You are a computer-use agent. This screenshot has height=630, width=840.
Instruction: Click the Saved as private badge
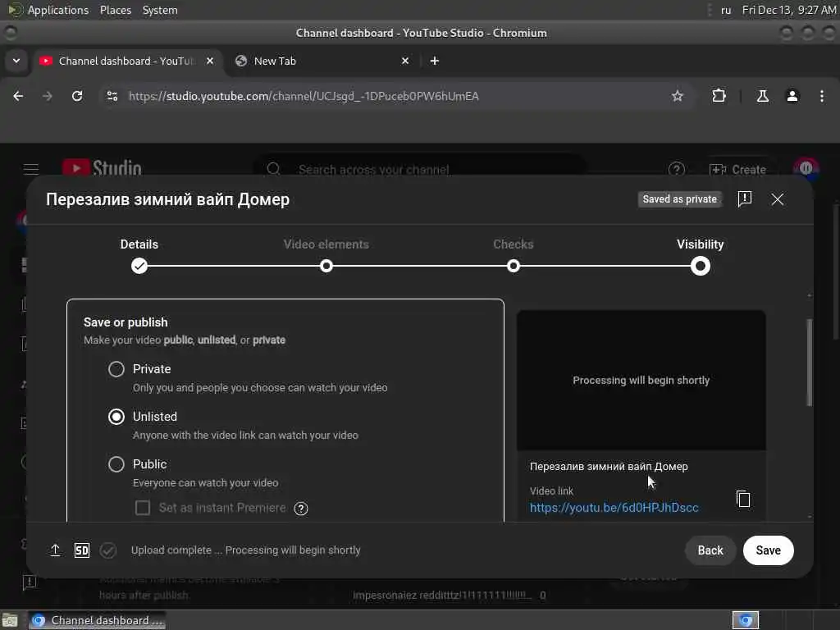coord(679,199)
